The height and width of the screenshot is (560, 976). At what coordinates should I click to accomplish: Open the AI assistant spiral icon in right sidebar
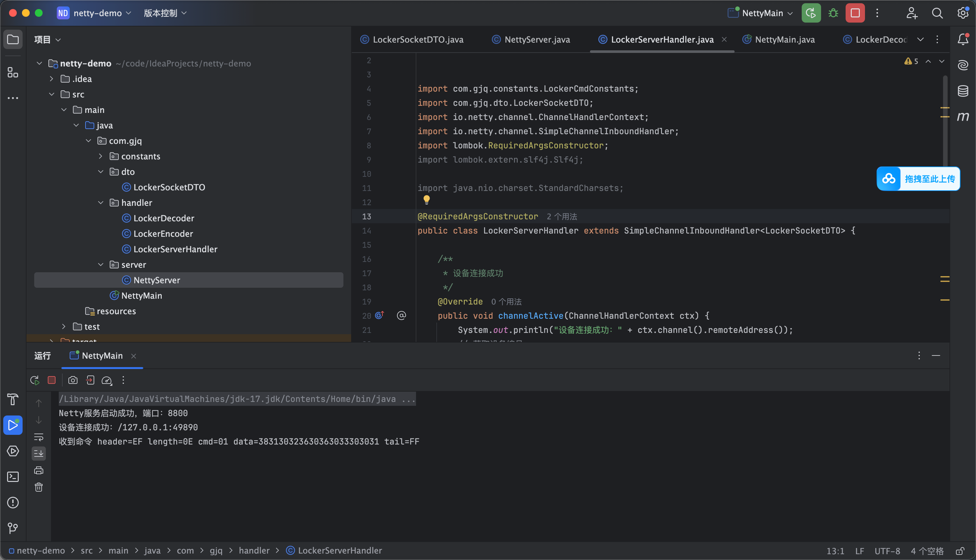pyautogui.click(x=963, y=65)
